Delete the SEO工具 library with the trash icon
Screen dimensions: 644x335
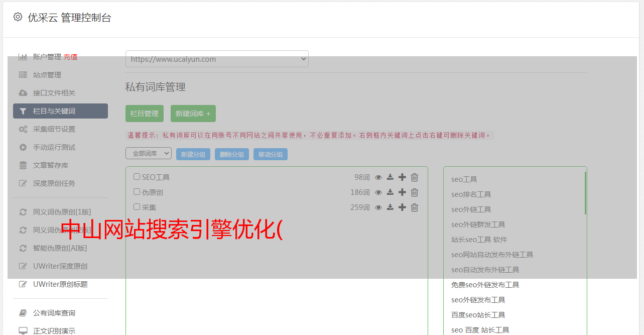click(x=415, y=177)
